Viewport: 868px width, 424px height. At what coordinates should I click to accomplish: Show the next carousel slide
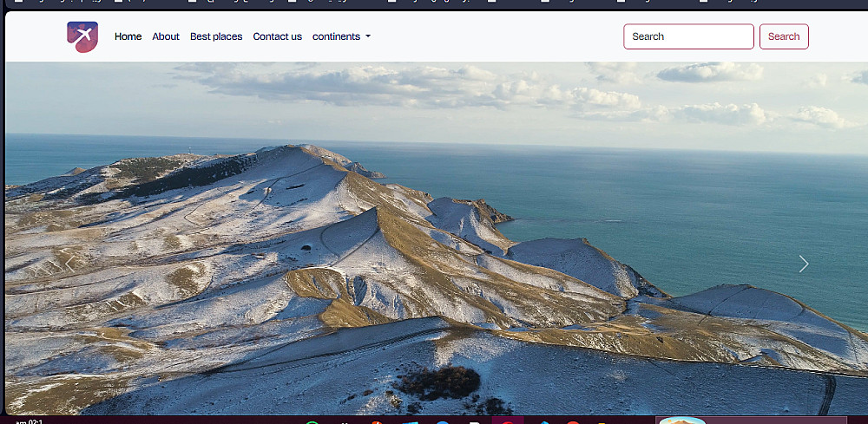(804, 264)
